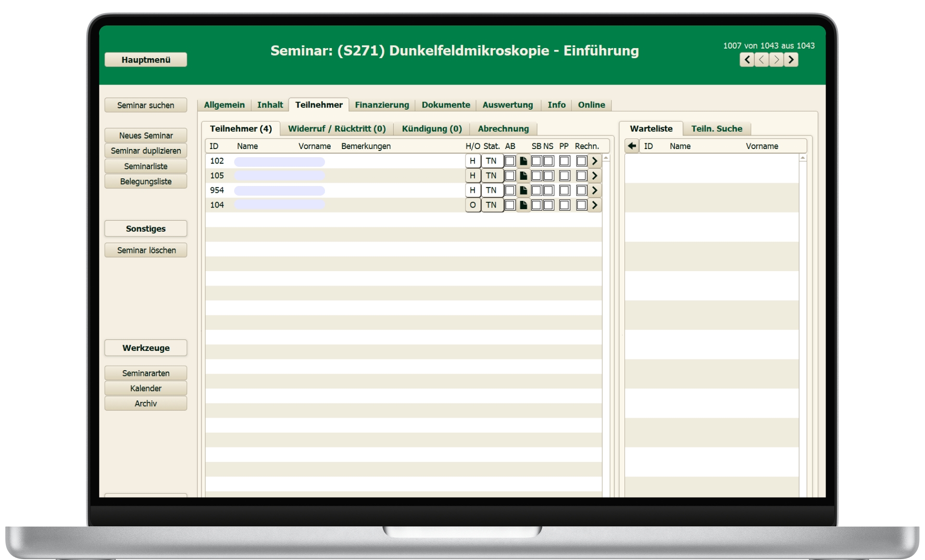The image size is (925, 560).
Task: Click the black left arrow in Warteliste header
Action: point(632,146)
